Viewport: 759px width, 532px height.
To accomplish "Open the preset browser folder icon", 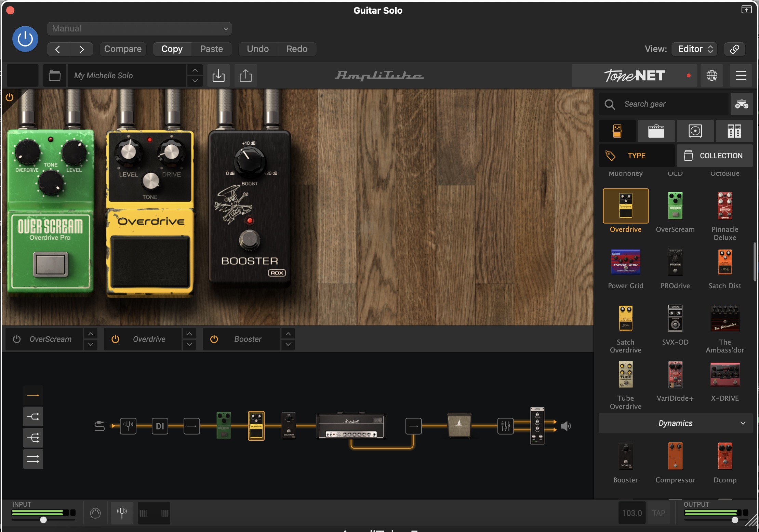I will (54, 76).
